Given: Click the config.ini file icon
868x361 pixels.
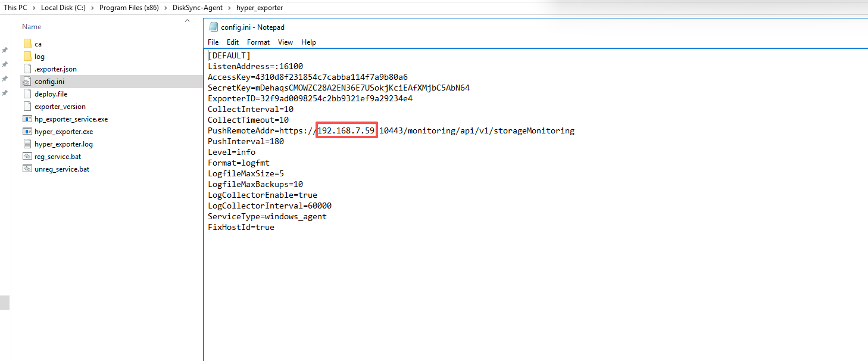Looking at the screenshot, I should tap(27, 82).
